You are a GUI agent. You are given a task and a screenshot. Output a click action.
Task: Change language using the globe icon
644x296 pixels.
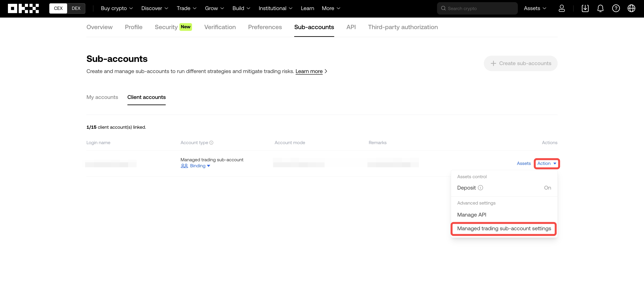pos(631,8)
